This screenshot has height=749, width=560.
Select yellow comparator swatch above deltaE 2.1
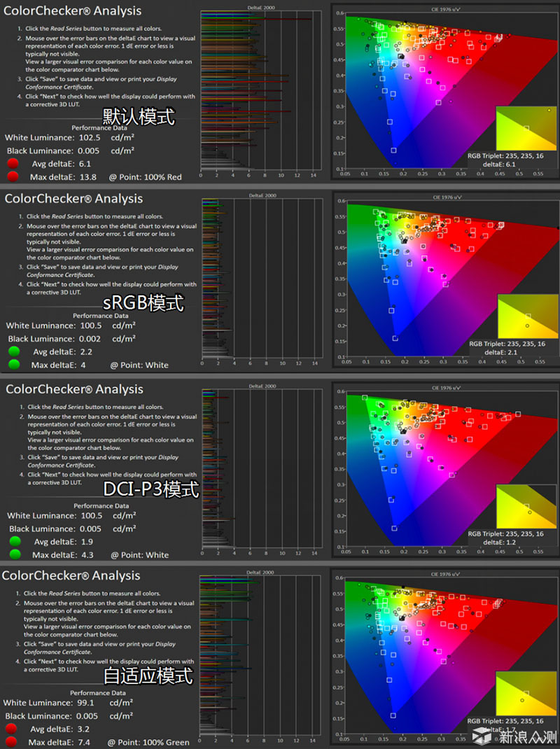point(528,316)
